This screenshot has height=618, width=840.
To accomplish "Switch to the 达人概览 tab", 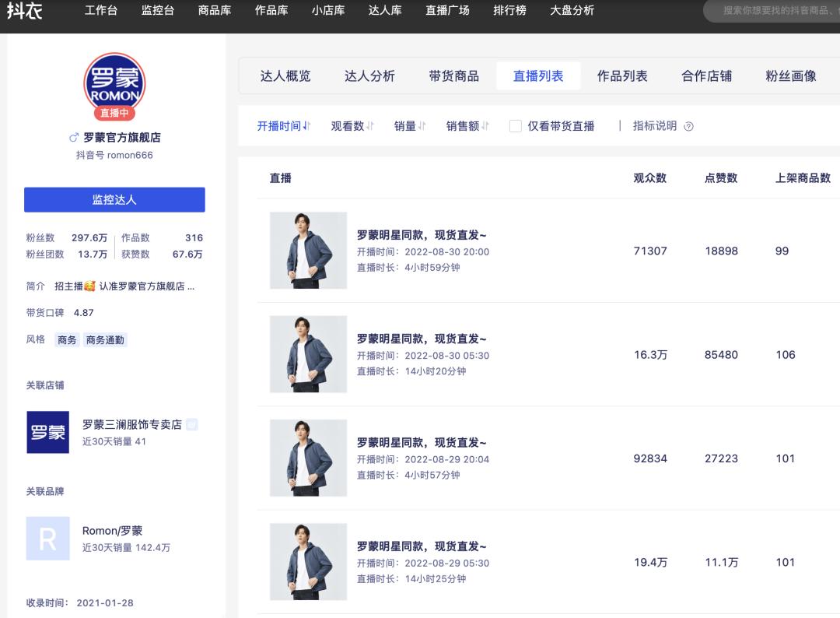I will coord(288,75).
